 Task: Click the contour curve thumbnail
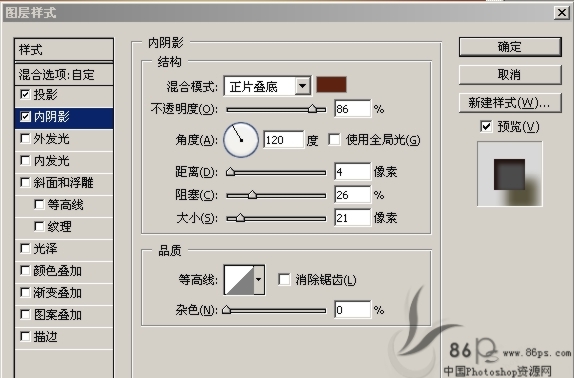[x=239, y=280]
